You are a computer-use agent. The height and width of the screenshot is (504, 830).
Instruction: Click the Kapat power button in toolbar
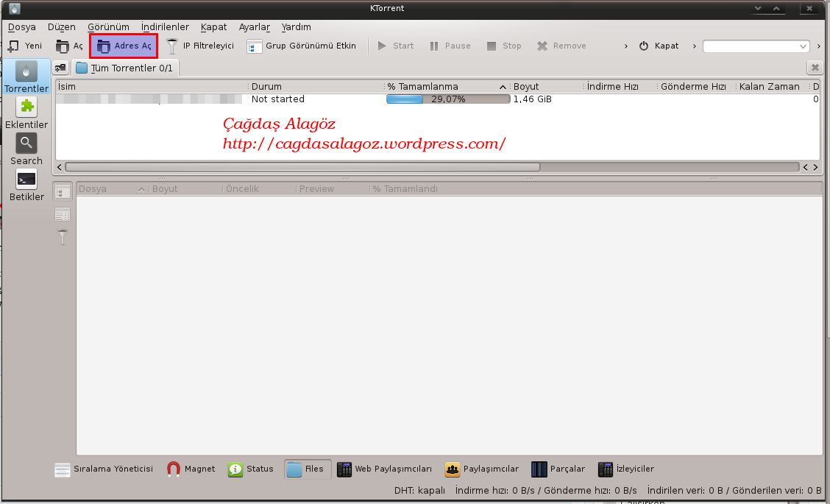click(659, 46)
